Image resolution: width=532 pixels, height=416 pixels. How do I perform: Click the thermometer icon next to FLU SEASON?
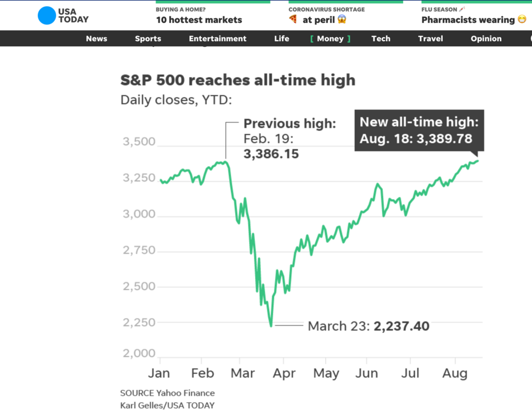[x=462, y=9]
